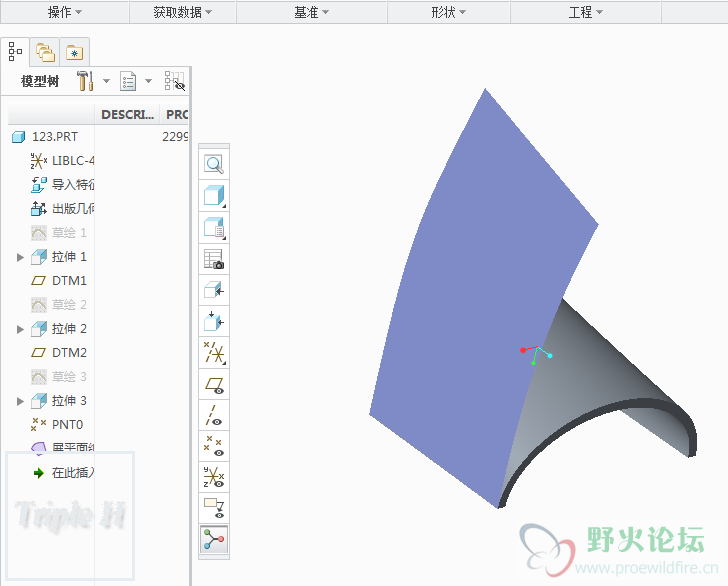The width and height of the screenshot is (728, 586).
Task: Switch to the Model Tree tab
Action: point(15,52)
